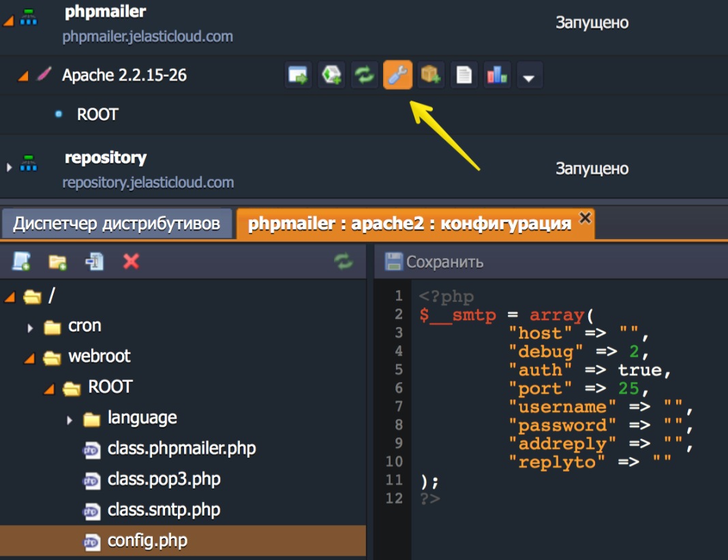Open Apache additional options dropdown arrow
The height and width of the screenshot is (560, 728).
tap(529, 76)
